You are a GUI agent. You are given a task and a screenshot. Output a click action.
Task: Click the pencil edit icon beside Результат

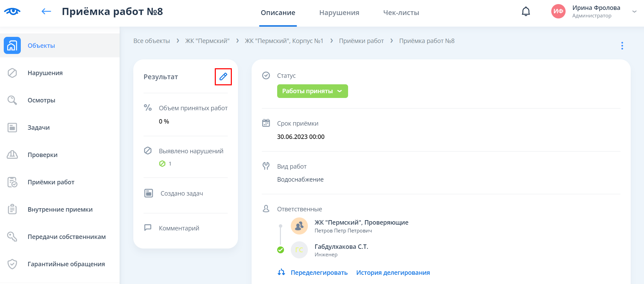[x=223, y=77]
